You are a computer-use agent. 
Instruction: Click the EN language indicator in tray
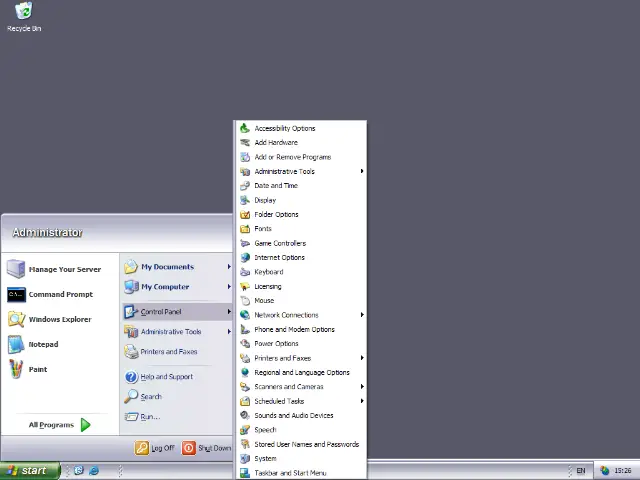(580, 471)
